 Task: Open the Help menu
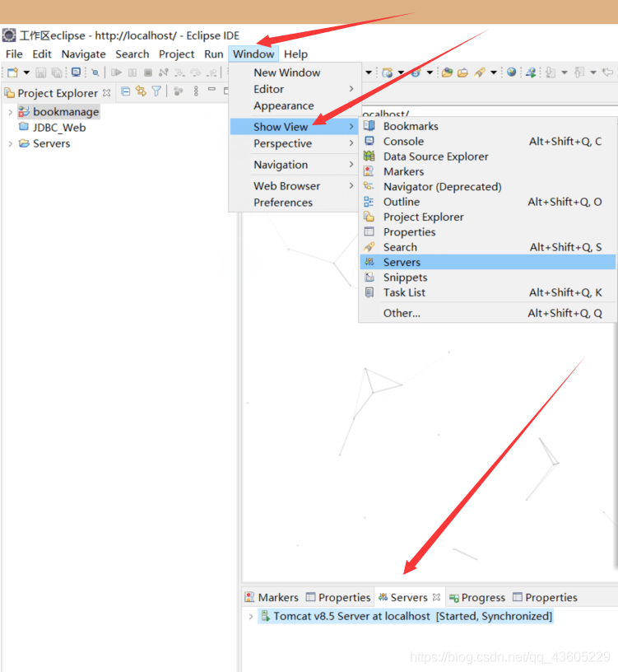(x=296, y=54)
